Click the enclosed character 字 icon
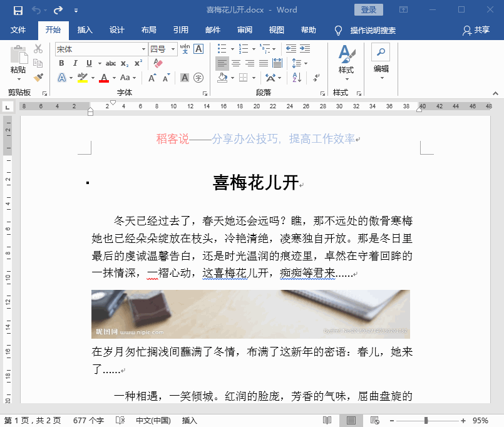Screen dimensions: 504x427 (198, 78)
